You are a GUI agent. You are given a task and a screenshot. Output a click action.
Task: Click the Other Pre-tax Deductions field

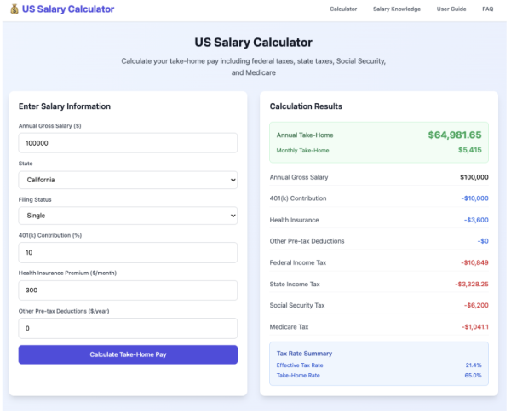[128, 328]
